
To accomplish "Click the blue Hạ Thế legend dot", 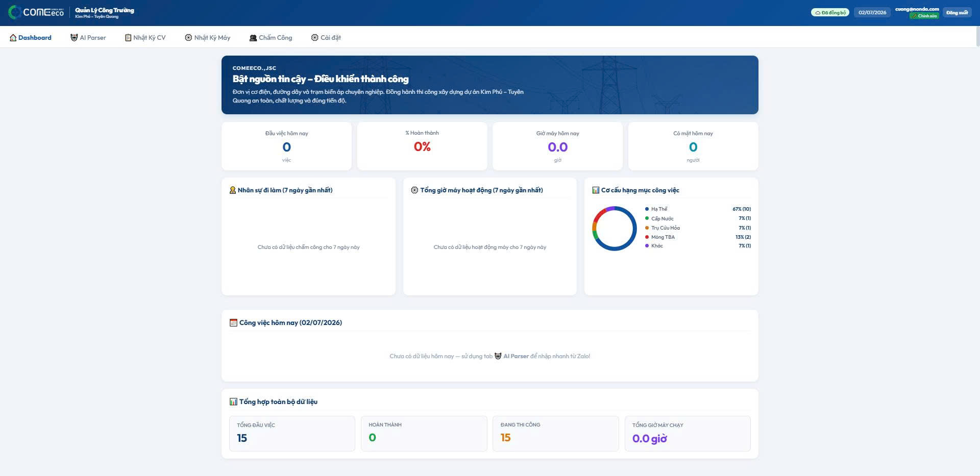I will pyautogui.click(x=647, y=209).
